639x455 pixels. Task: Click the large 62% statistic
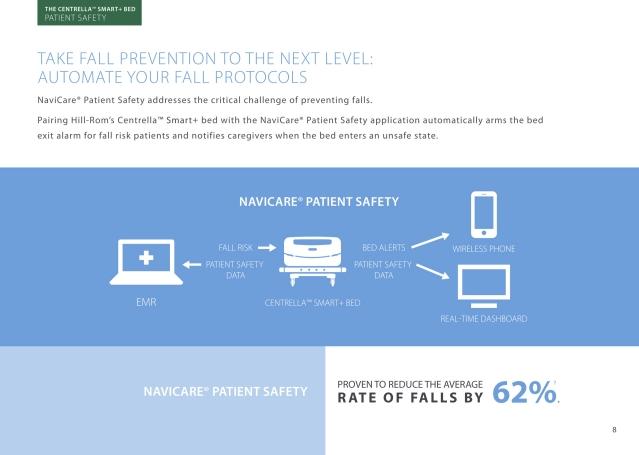(x=524, y=392)
